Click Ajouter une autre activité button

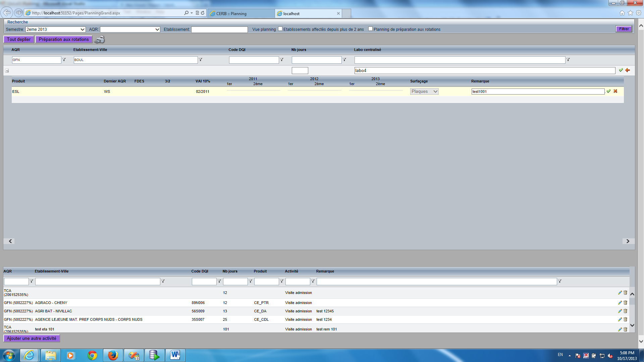pos(32,339)
